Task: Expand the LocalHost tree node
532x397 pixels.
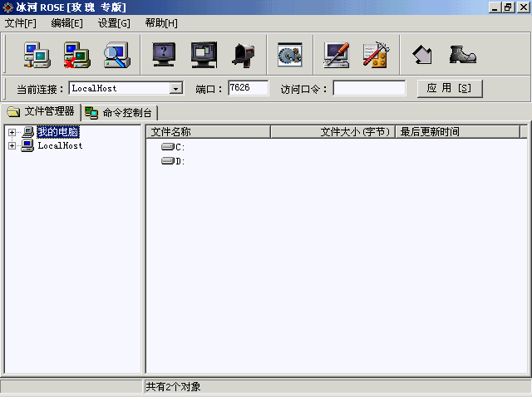Action: pyautogui.click(x=12, y=145)
